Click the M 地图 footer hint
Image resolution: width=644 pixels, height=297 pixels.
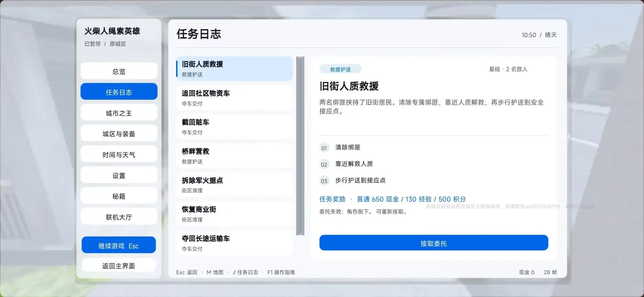[215, 272]
